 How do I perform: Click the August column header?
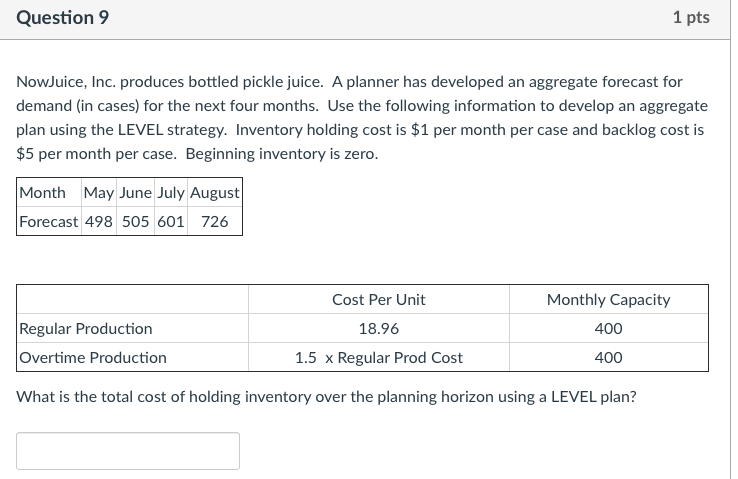coord(215,192)
